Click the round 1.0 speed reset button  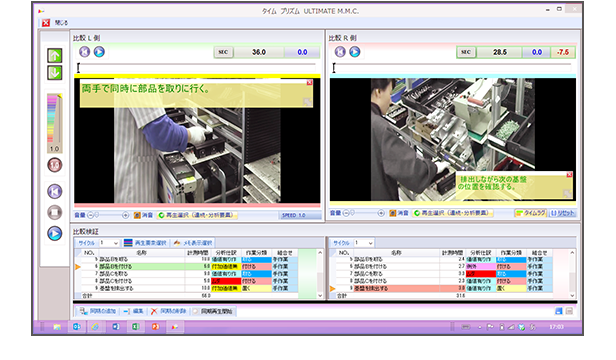pos(55,165)
